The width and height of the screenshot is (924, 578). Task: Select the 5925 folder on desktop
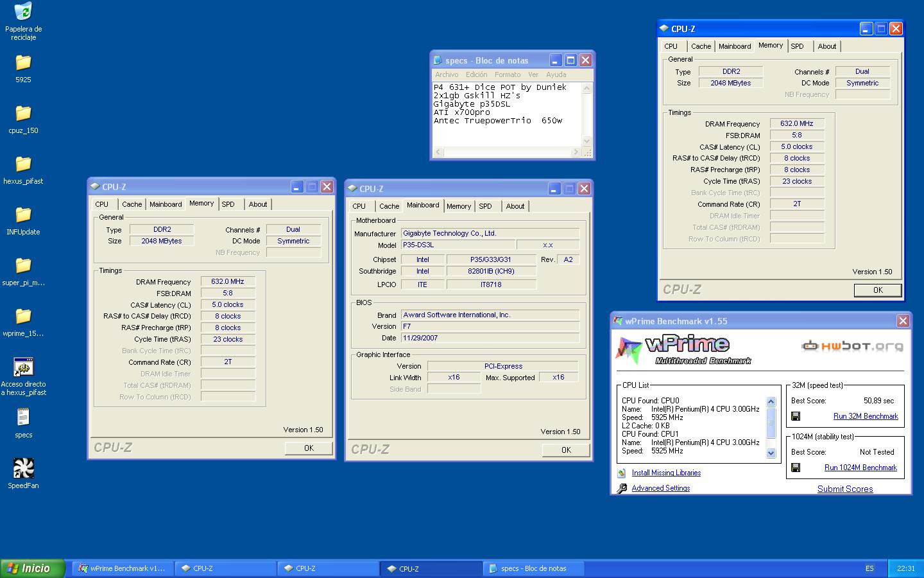tap(23, 63)
